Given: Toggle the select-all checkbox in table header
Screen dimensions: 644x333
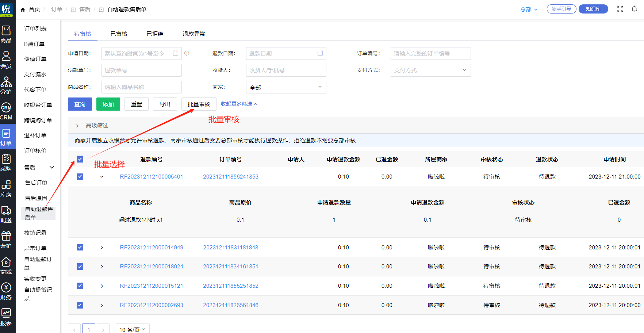Looking at the screenshot, I should click(x=80, y=159).
